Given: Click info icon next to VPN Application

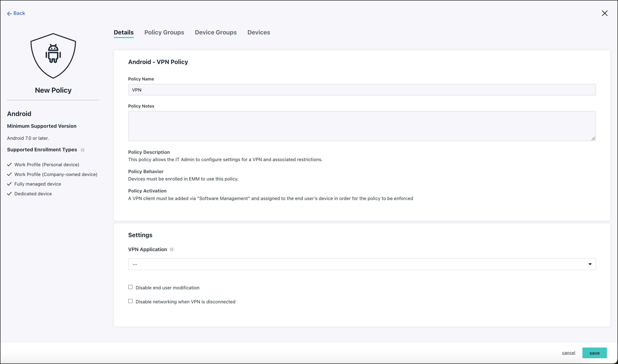Looking at the screenshot, I should point(171,250).
